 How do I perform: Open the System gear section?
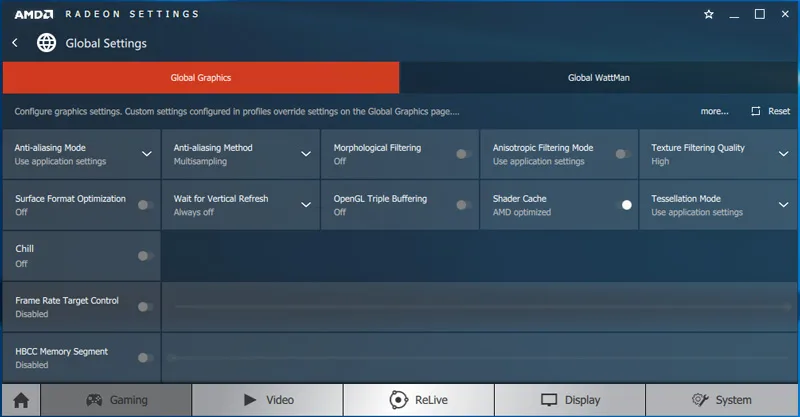(720, 400)
